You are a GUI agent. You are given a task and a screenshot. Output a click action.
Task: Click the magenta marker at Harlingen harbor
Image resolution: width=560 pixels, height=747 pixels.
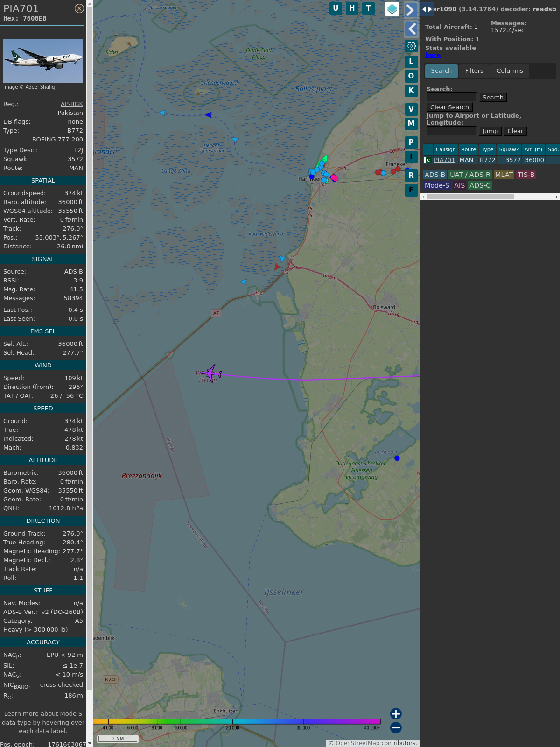pyautogui.click(x=334, y=178)
